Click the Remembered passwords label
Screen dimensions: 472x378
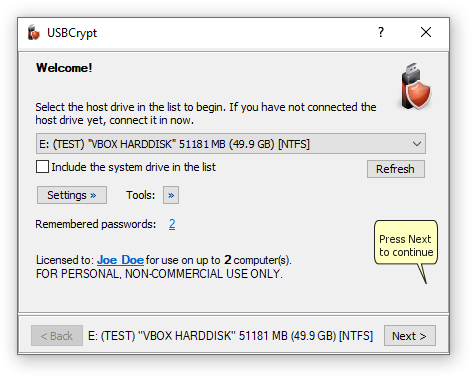pos(96,224)
